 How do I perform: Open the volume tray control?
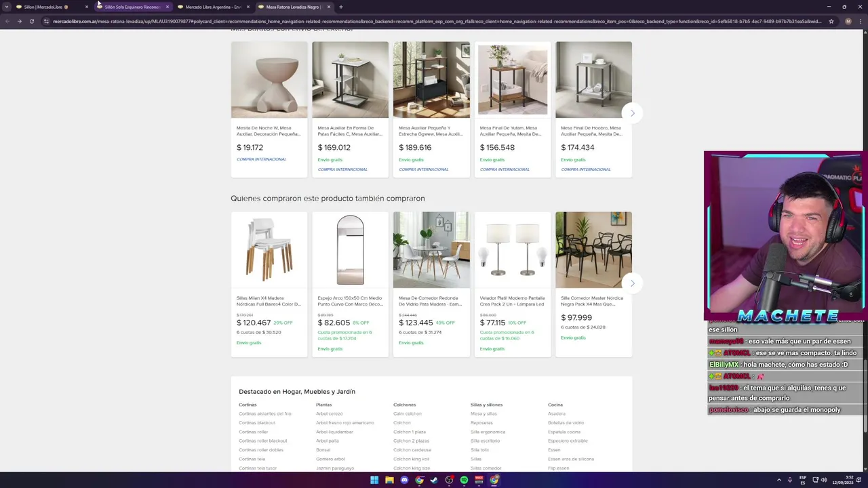(x=824, y=480)
